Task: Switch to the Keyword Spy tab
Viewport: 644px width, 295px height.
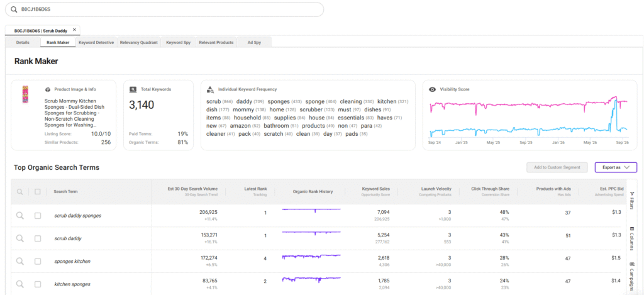Action: pos(178,42)
